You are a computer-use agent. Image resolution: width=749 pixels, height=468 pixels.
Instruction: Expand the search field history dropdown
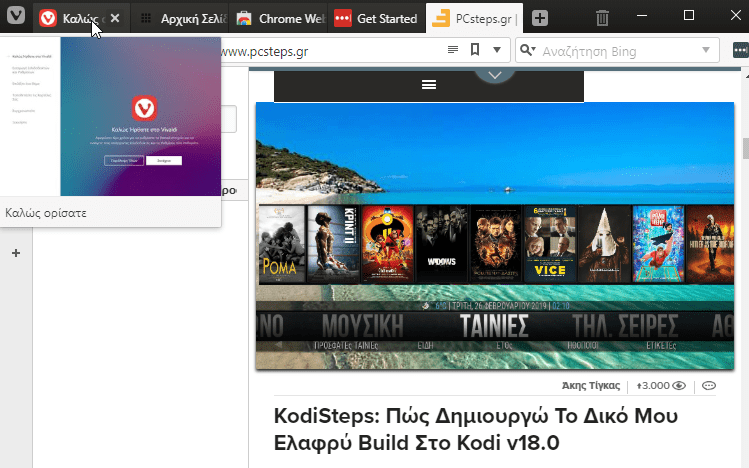(706, 50)
